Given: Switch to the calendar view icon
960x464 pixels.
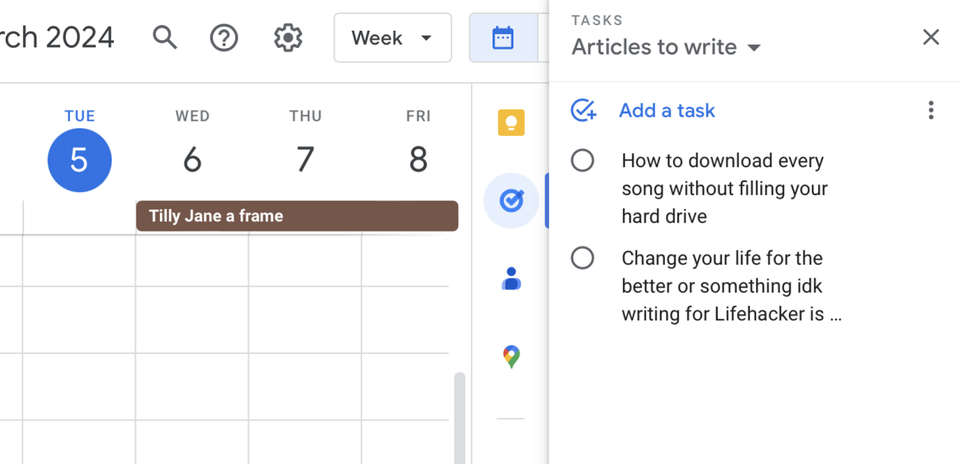Looking at the screenshot, I should (x=503, y=38).
